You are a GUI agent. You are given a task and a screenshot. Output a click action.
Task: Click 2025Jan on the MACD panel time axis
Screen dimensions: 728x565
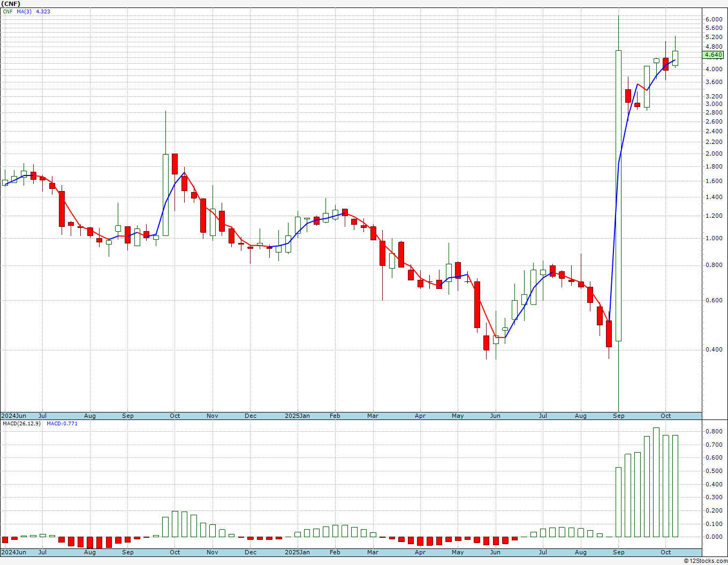click(x=297, y=552)
